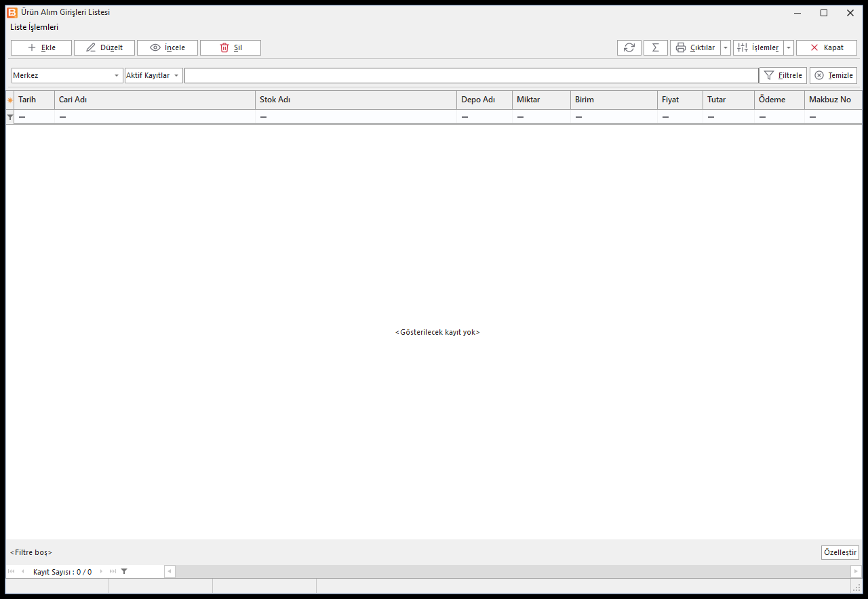
Task: Click the footer funnel filter icon
Action: [124, 571]
